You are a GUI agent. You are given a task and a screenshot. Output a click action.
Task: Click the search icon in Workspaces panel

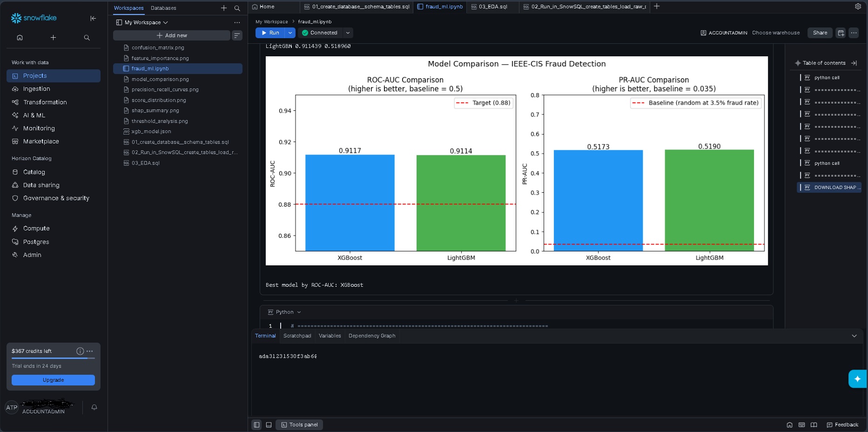(237, 8)
